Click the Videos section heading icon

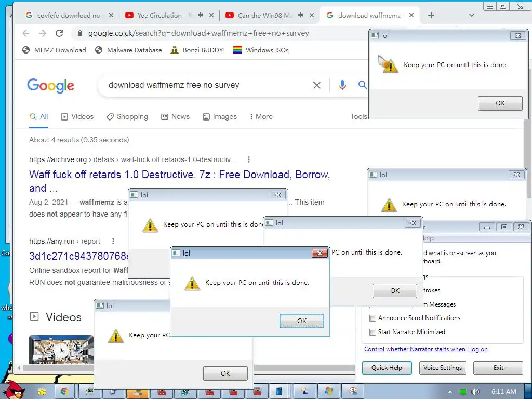click(34, 317)
